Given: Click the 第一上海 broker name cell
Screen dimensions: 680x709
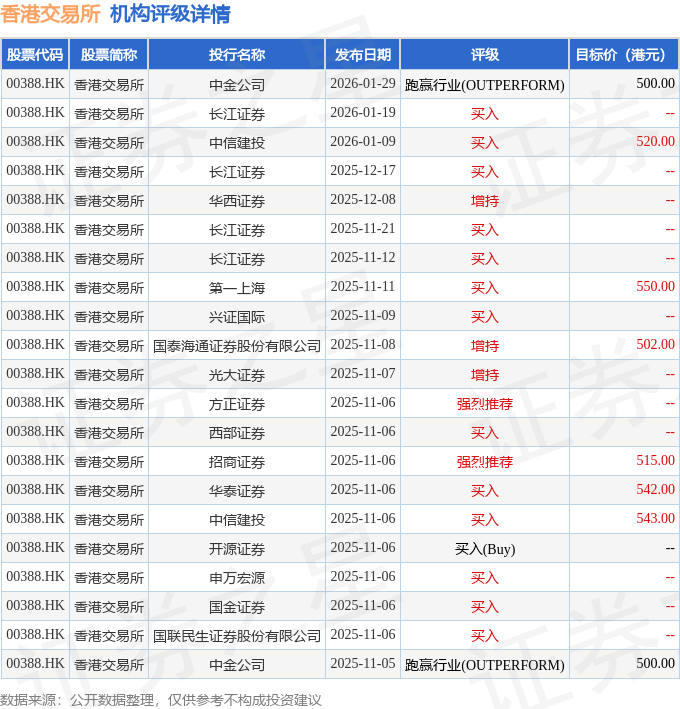Looking at the screenshot, I should pyautogui.click(x=236, y=288).
